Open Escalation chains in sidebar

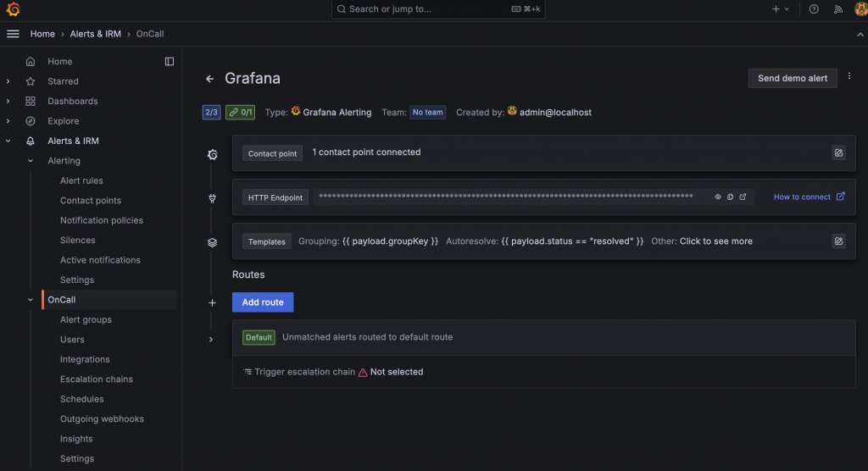[x=97, y=380]
